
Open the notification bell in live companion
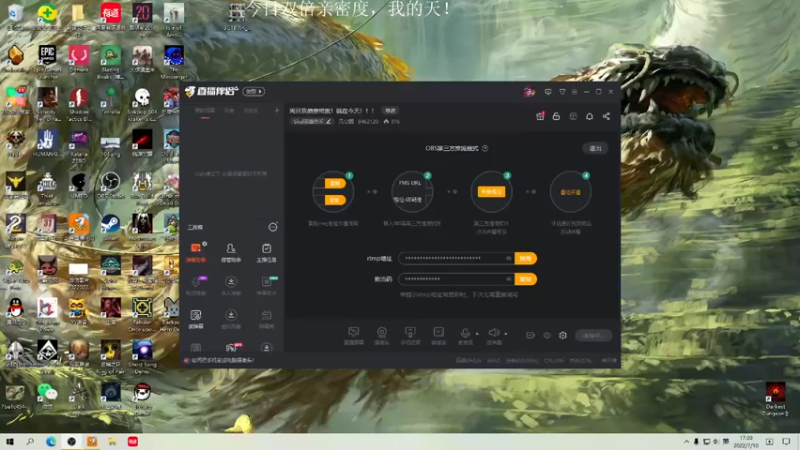tap(589, 116)
